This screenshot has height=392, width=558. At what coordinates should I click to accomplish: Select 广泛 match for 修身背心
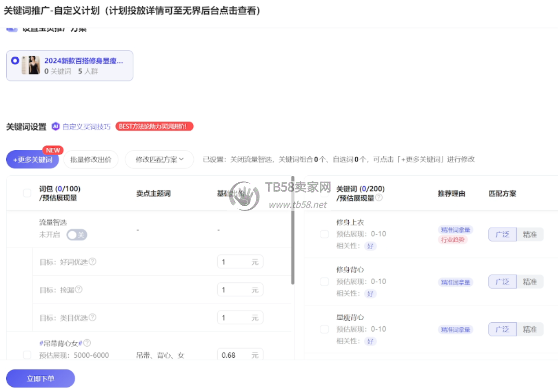click(503, 282)
